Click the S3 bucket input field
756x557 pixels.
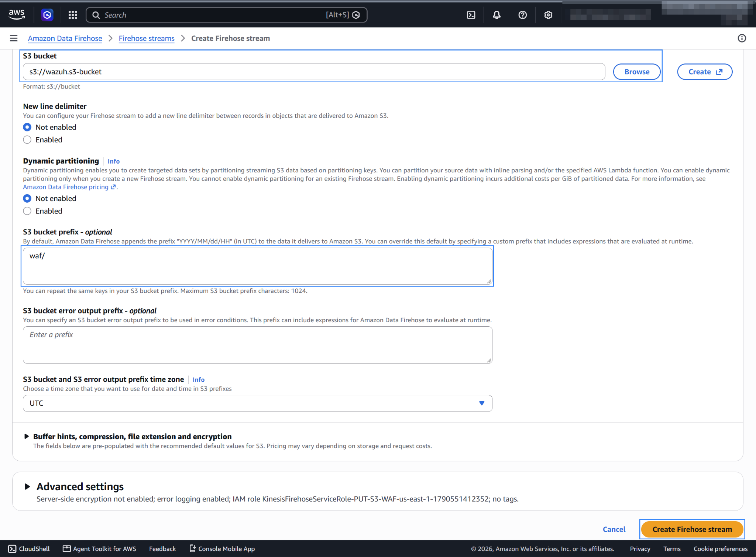click(314, 72)
